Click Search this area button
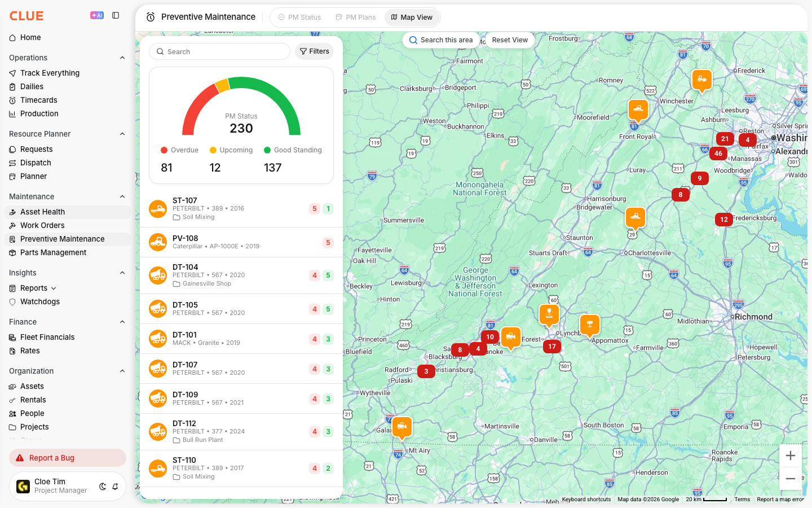 [441, 40]
